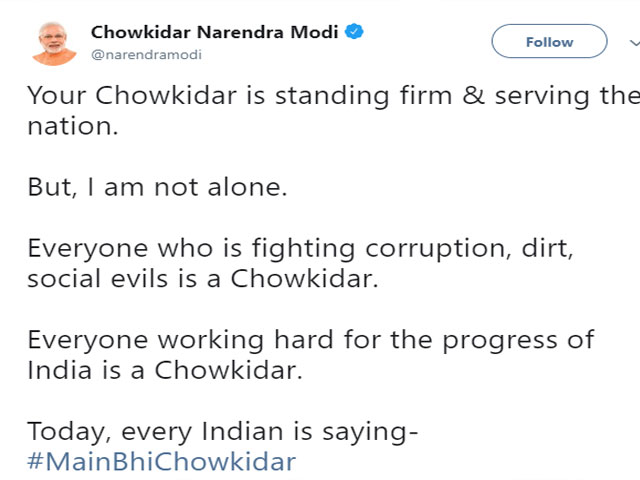Click the line 'Everyone who is fighting corruption, dirt,'
The width and height of the screenshot is (640, 480).
pyautogui.click(x=300, y=249)
